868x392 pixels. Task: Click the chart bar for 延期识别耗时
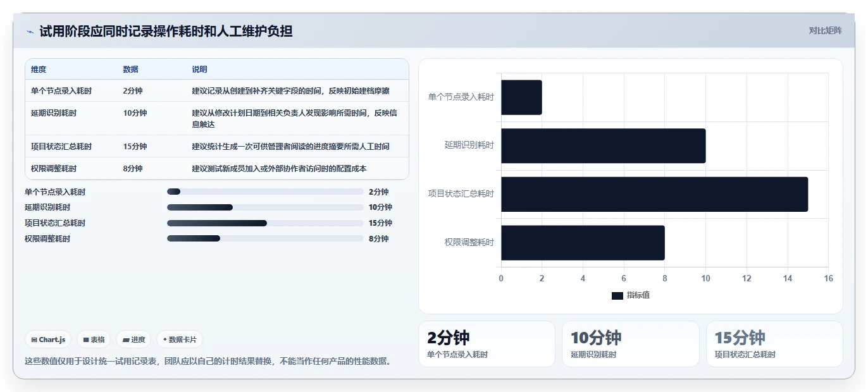(603, 146)
